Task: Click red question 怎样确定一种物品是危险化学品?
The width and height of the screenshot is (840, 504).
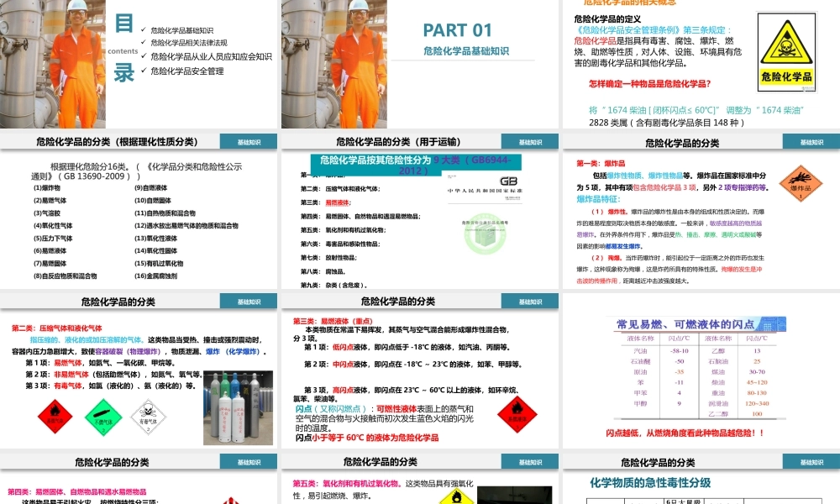Action: pyautogui.click(x=650, y=83)
